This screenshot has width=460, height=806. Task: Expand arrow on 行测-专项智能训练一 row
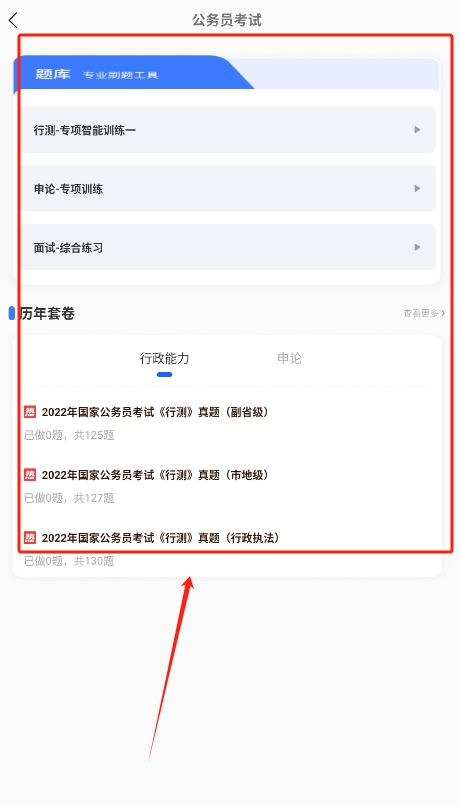tap(417, 130)
